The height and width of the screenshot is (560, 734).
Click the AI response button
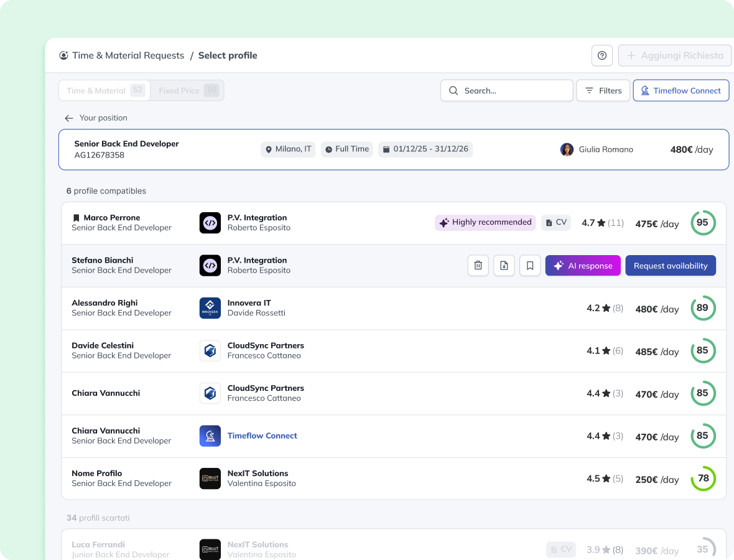[x=583, y=266]
